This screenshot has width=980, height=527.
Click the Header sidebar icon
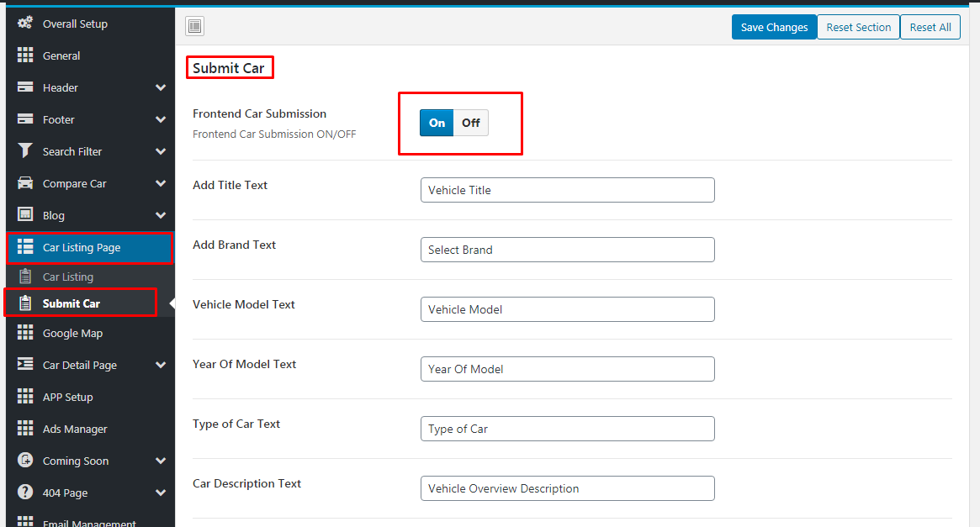coord(25,87)
